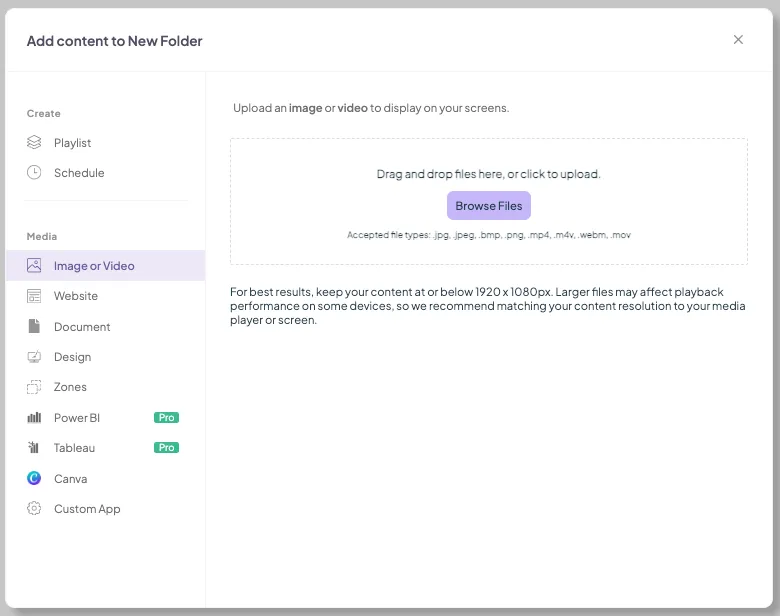Click the Pro badge next to Power BI
This screenshot has height=616, width=780.
coord(166,417)
